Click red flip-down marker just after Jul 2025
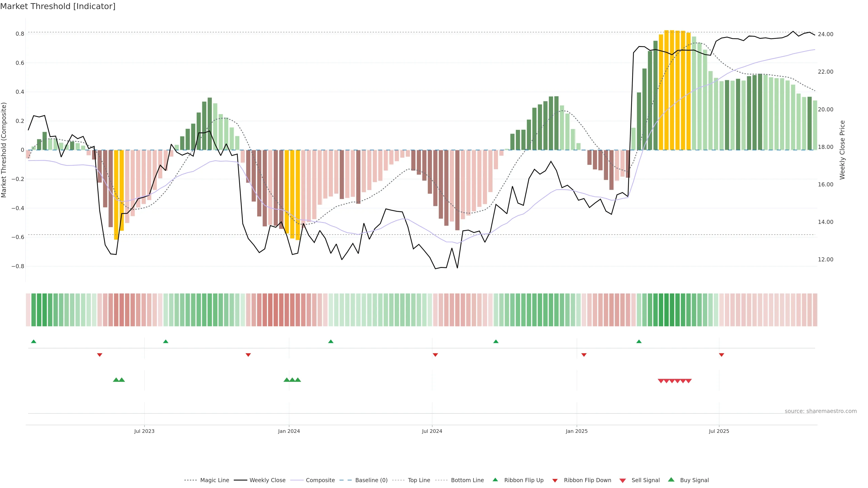Screen dimensions: 868x488 coord(722,355)
